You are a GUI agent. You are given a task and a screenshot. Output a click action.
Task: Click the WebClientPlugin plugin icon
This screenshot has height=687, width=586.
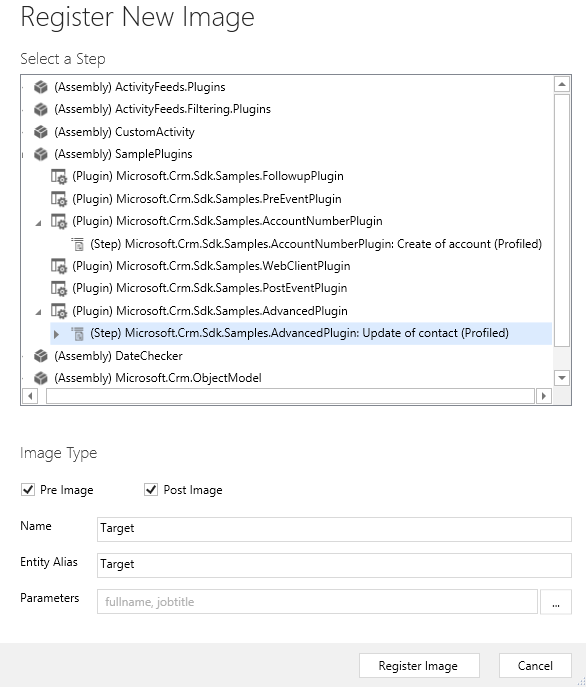pos(58,266)
